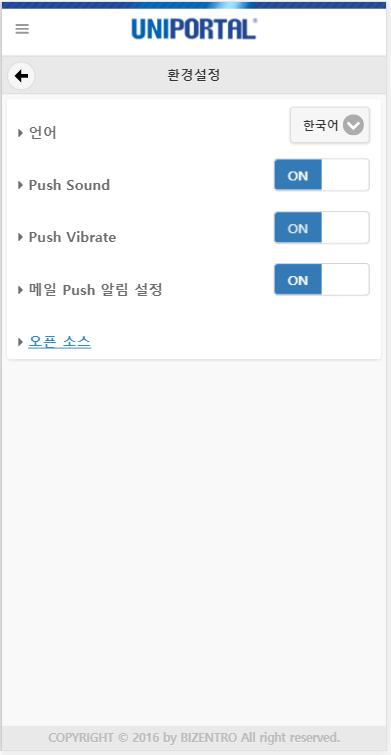
Task: Disable the 메일 Push 알림 설정 switch
Action: (322, 280)
